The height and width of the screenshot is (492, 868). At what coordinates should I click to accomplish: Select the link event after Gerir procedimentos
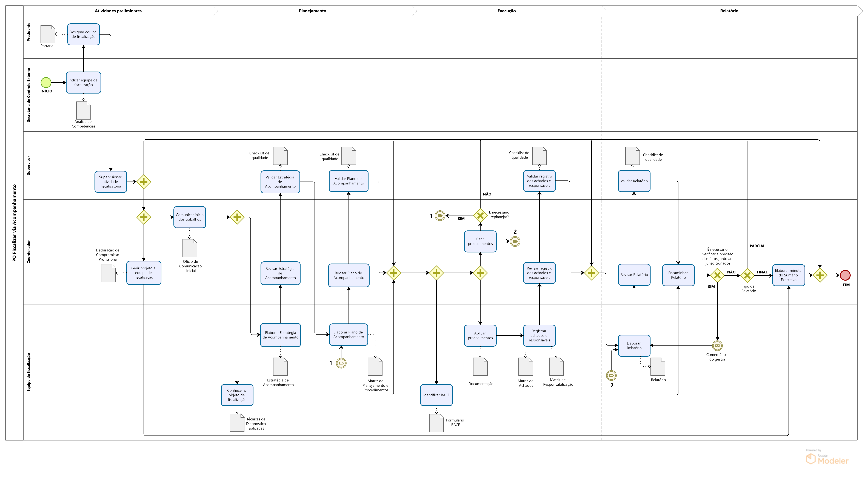click(x=515, y=242)
